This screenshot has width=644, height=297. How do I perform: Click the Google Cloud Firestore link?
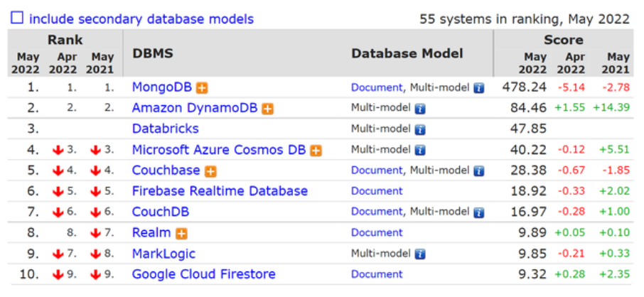point(203,274)
